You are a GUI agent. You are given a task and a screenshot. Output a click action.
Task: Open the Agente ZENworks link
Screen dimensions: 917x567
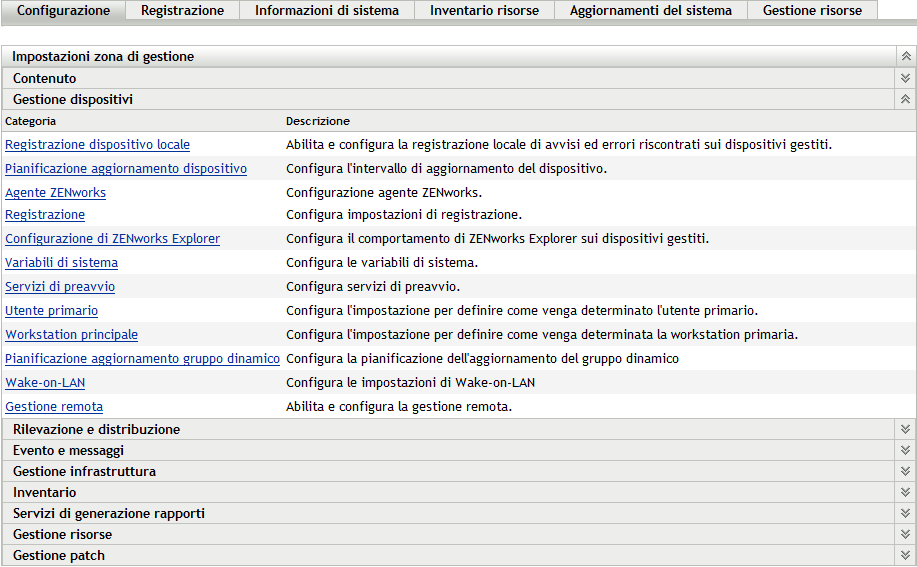coord(56,192)
